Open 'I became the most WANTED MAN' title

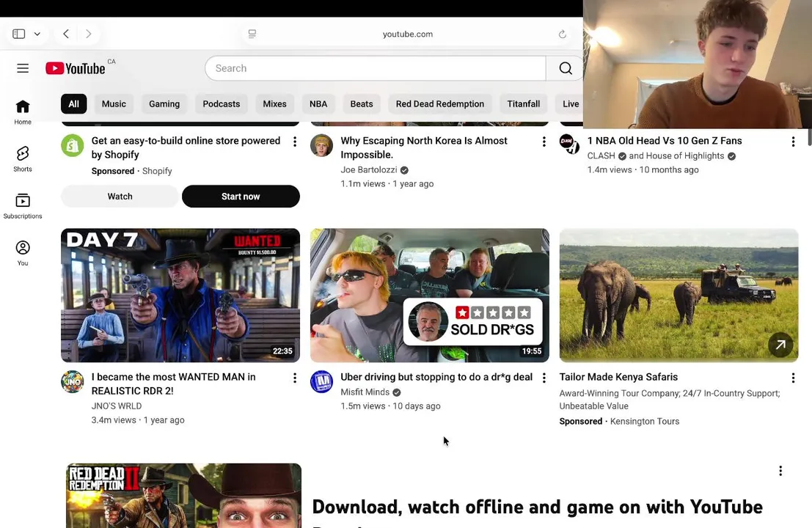[174, 384]
